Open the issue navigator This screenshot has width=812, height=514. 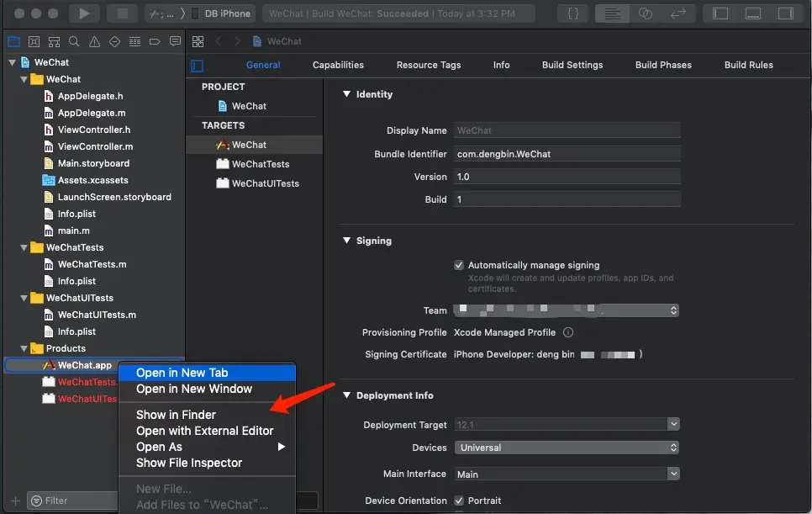[x=94, y=41]
